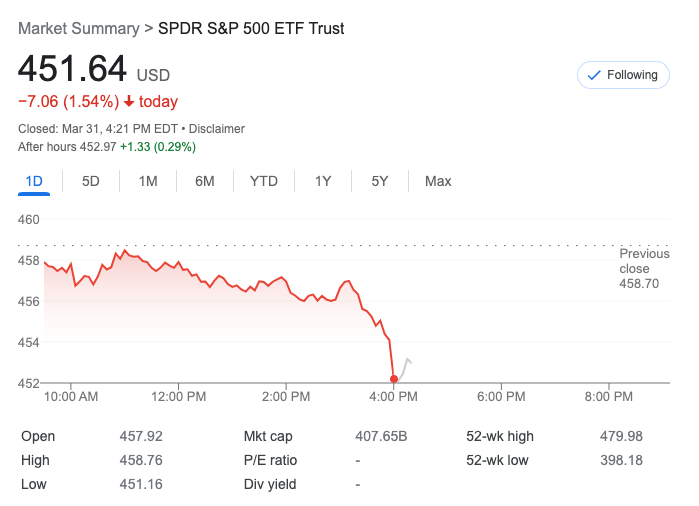
Task: Switch to the 5D chart tab
Action: [91, 181]
